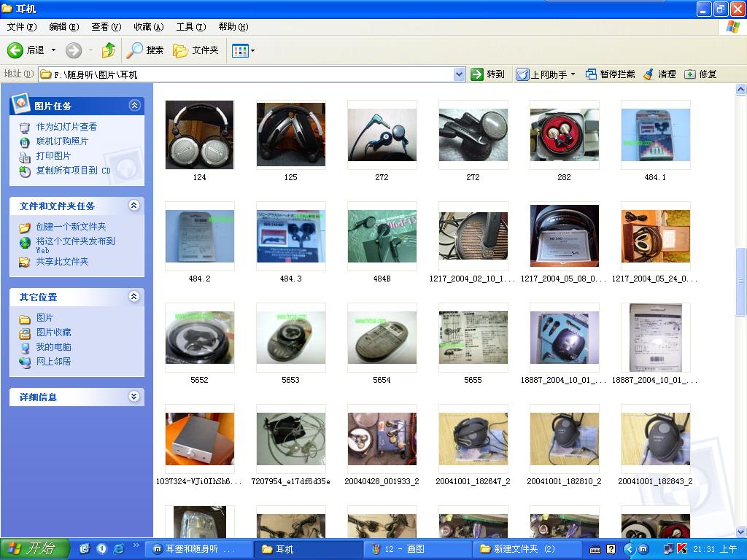Click vertical scrollbar up arrow
This screenshot has height=560, width=747.
(741, 89)
